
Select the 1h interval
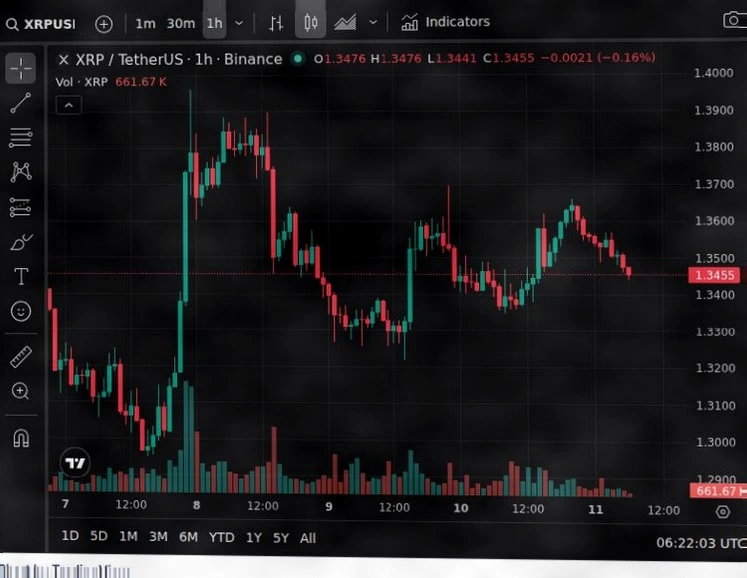pos(214,23)
